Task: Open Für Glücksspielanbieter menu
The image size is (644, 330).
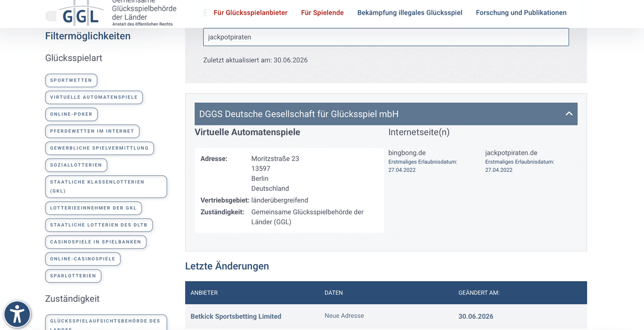Action: tap(251, 13)
